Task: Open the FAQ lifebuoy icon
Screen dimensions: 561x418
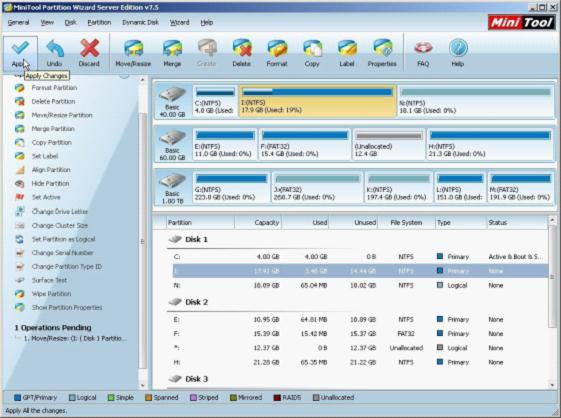Action: (423, 48)
